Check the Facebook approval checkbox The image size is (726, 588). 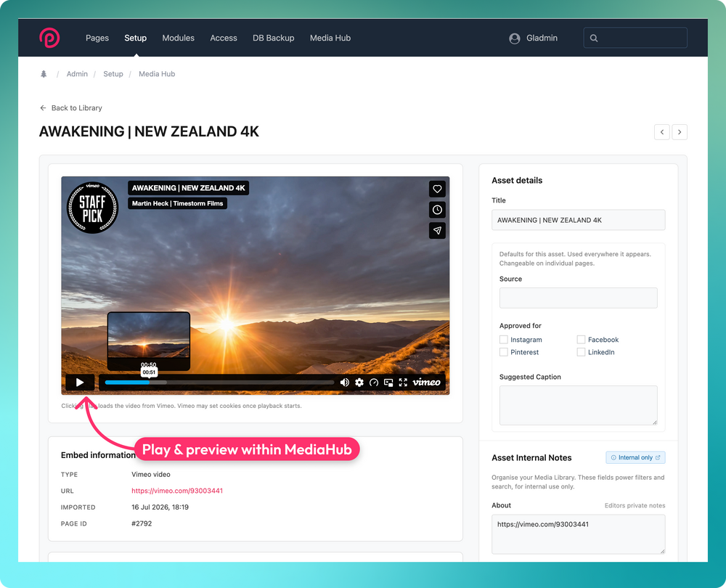pyautogui.click(x=581, y=340)
